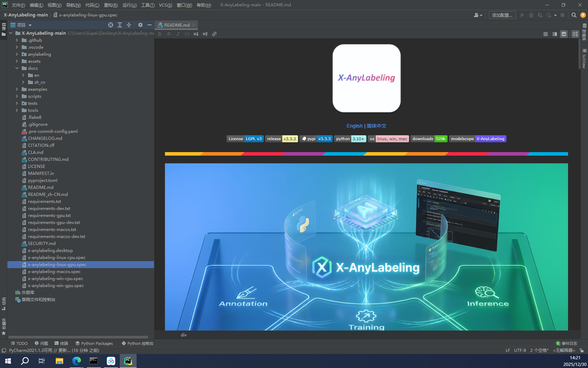
Task: Click the orange update arrow icon
Action: tap(583, 15)
